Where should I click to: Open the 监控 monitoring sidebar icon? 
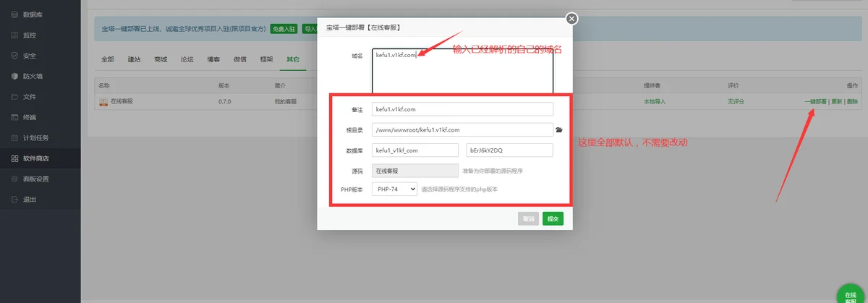coord(15,35)
